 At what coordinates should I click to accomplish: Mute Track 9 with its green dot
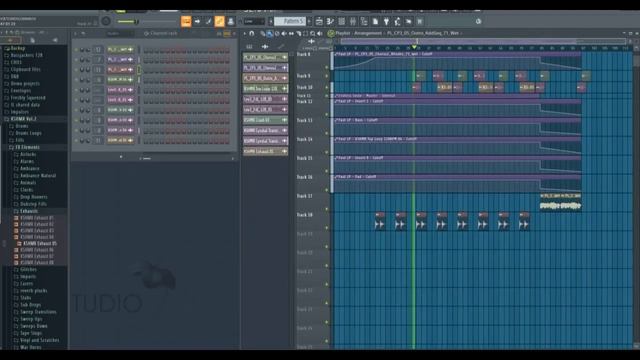click(x=327, y=76)
